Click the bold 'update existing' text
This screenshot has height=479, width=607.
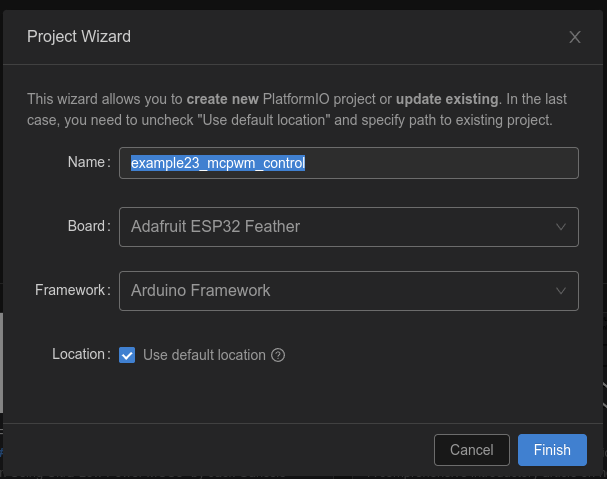(x=446, y=99)
